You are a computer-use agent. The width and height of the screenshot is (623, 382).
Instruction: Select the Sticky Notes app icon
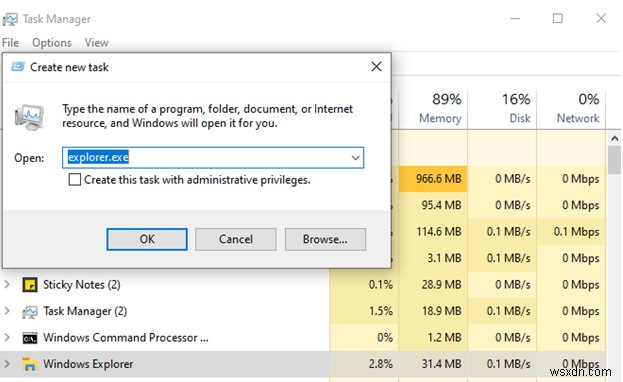[x=30, y=285]
